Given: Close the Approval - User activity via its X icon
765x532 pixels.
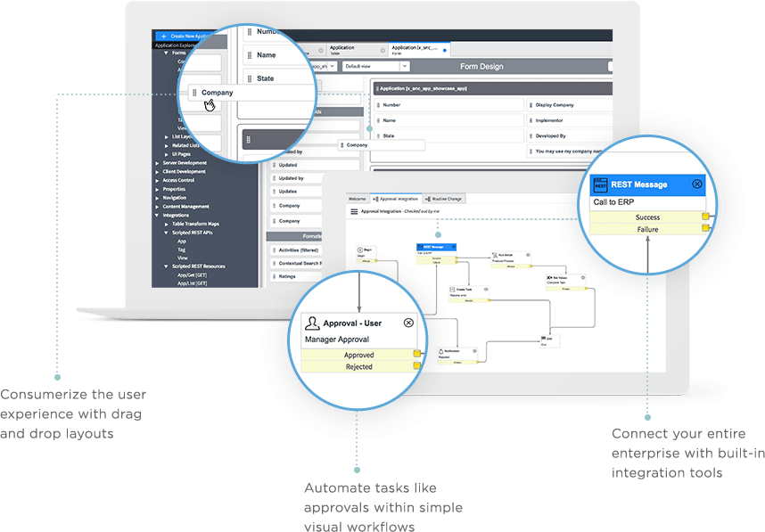Looking at the screenshot, I should pos(409,323).
